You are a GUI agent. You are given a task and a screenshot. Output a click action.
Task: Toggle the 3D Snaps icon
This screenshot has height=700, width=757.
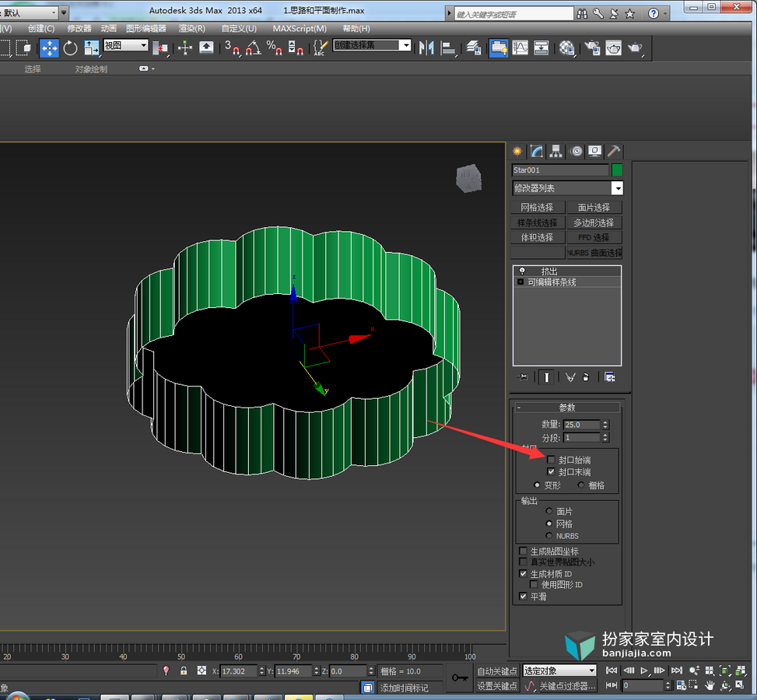[x=232, y=47]
